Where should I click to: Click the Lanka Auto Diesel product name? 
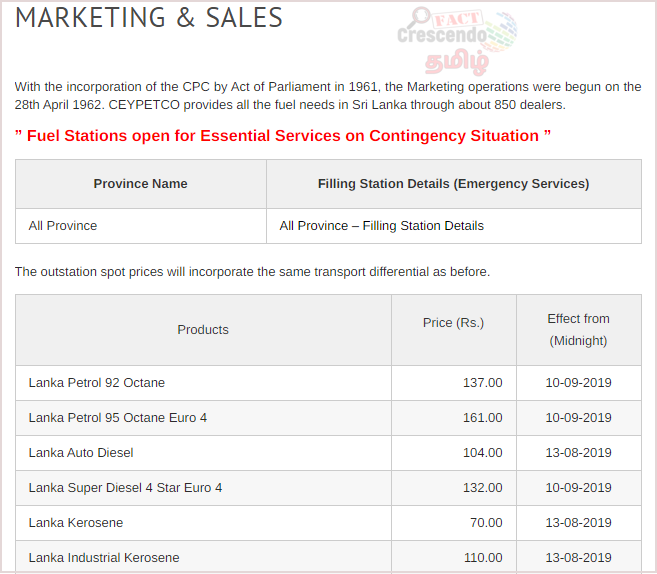81,453
